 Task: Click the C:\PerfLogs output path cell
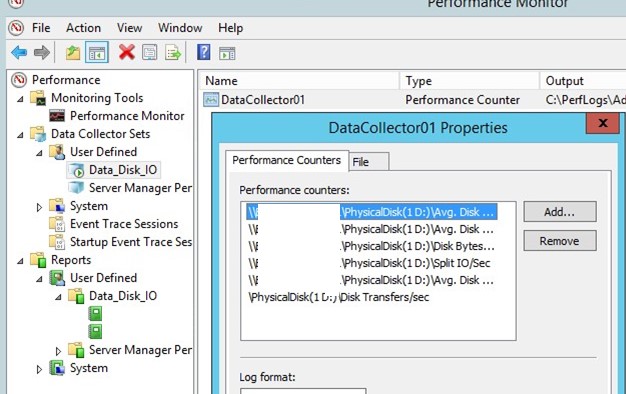[585, 100]
